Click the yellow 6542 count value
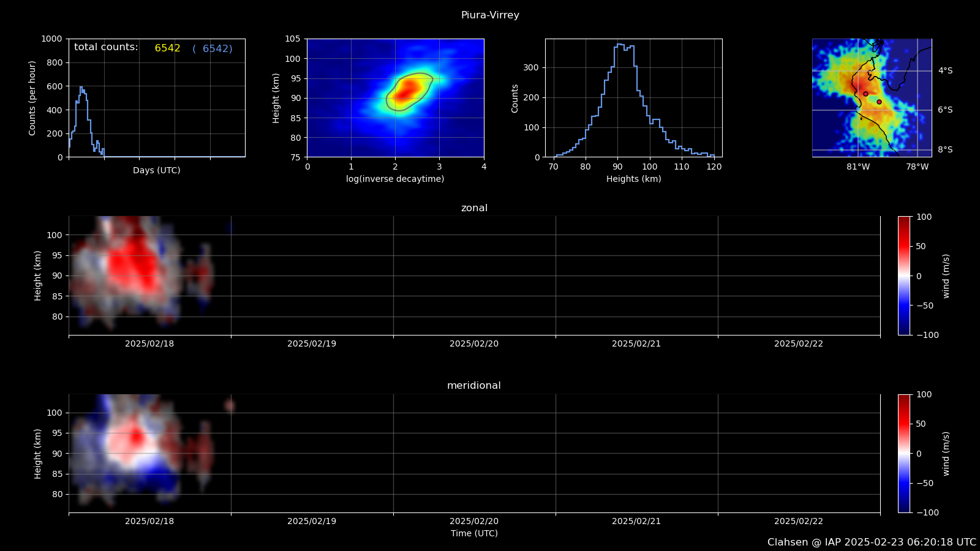This screenshot has width=980, height=551. (x=167, y=48)
